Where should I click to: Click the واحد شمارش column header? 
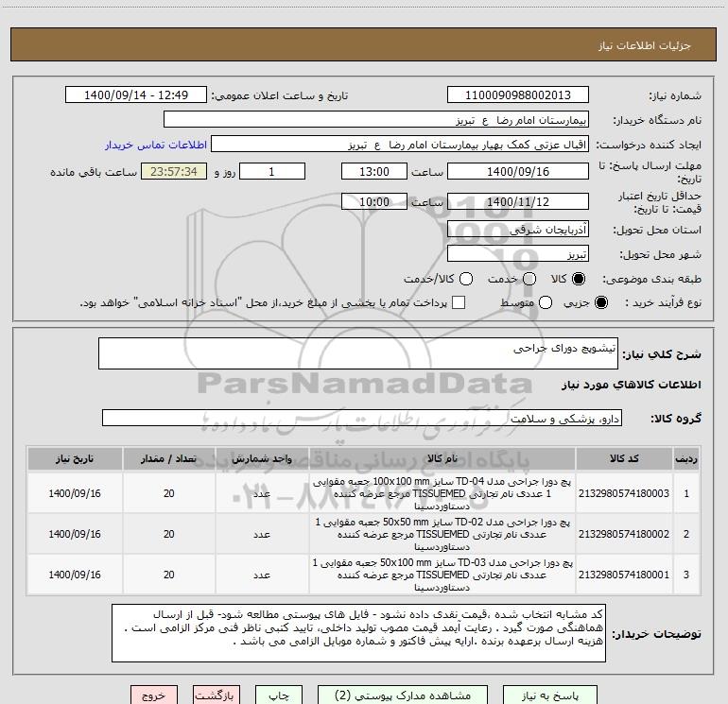click(x=262, y=459)
